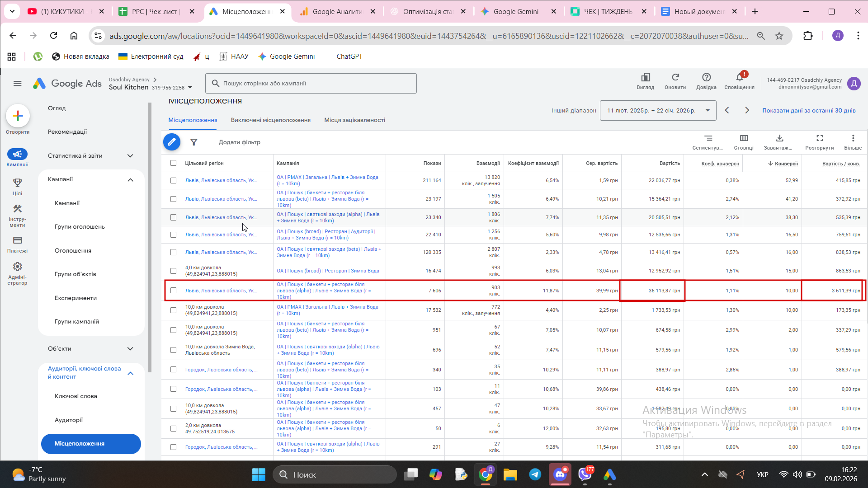Click the blue pencil edit button

click(x=172, y=142)
